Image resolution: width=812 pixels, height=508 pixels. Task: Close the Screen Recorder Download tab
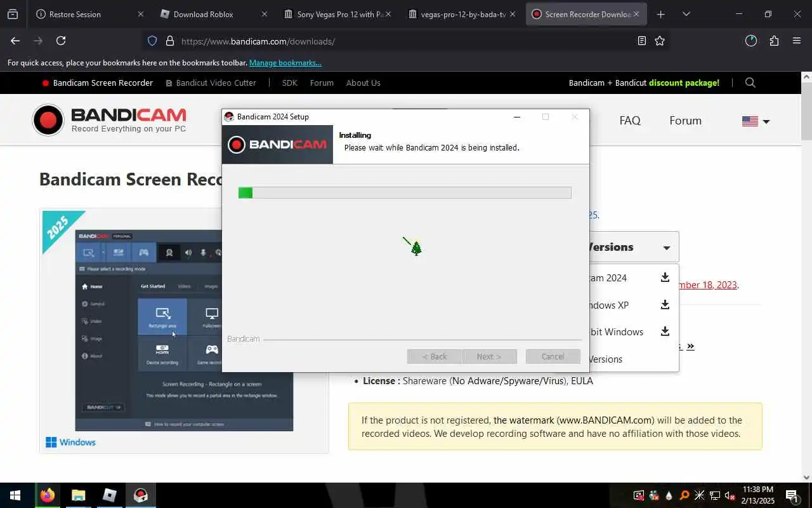pyautogui.click(x=636, y=14)
